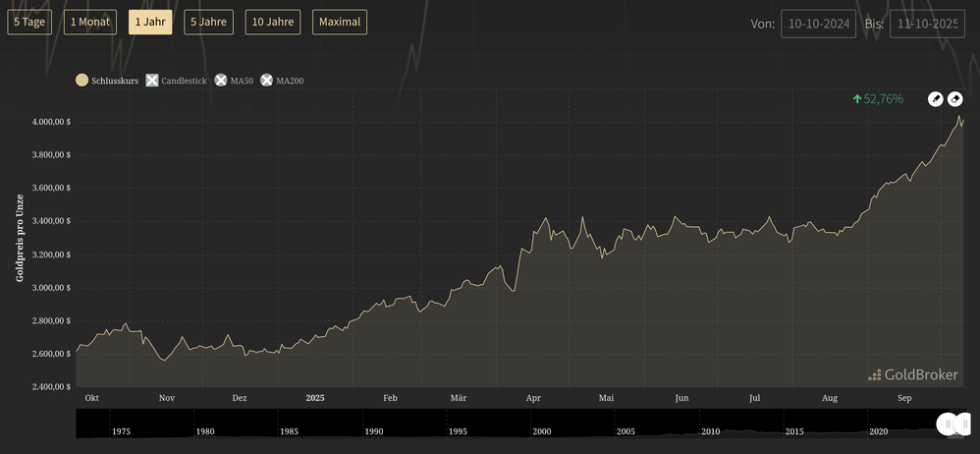
Task: Switch to the 5 Jahre range
Action: click(209, 22)
